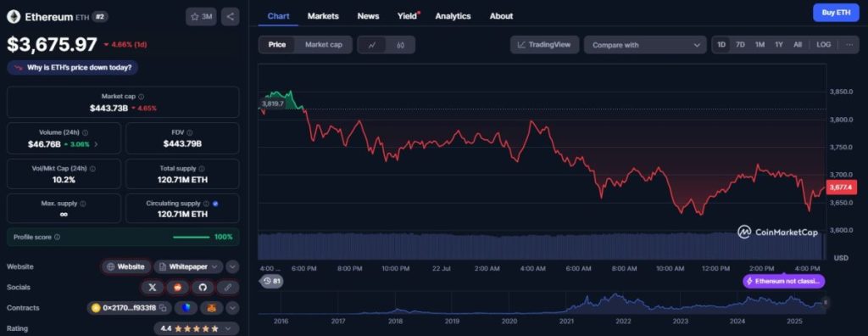
Task: Open the Yield tab
Action: point(407,16)
